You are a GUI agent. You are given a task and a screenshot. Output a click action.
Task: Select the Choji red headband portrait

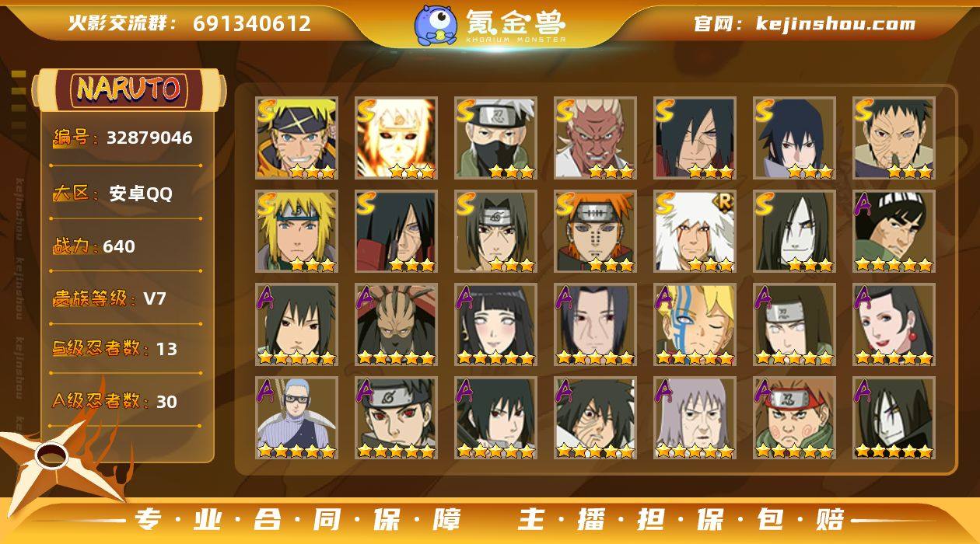[795, 418]
